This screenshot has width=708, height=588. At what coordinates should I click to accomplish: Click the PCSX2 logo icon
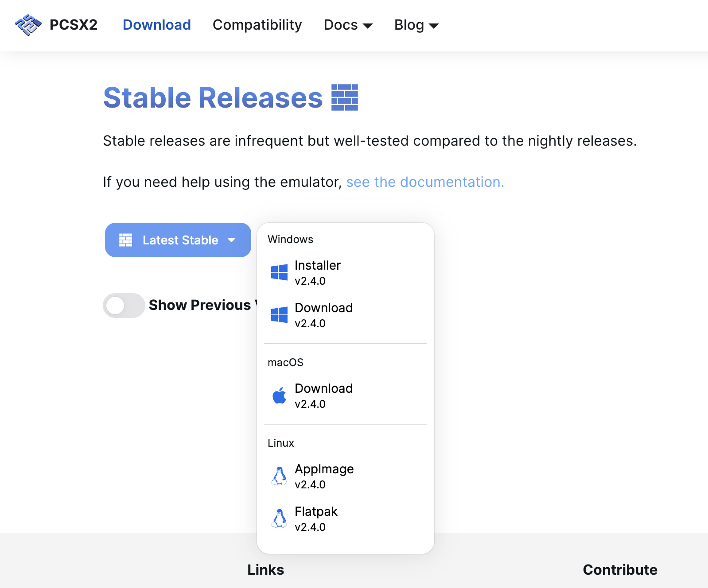(x=28, y=25)
